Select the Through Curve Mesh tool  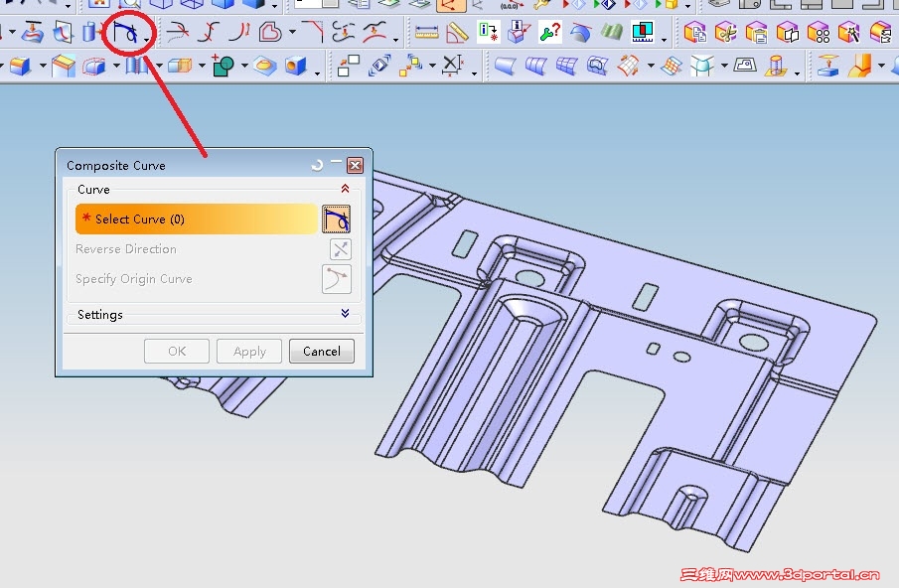point(566,66)
